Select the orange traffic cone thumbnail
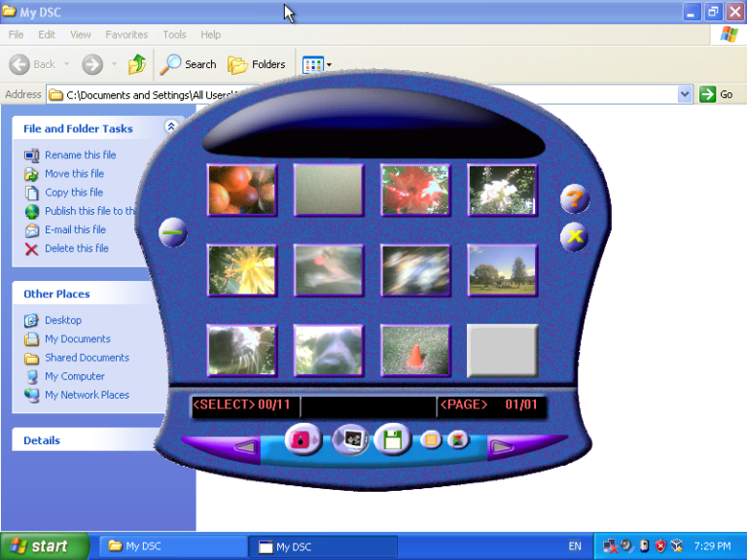Screen dimensions: 747x560 tap(415, 351)
